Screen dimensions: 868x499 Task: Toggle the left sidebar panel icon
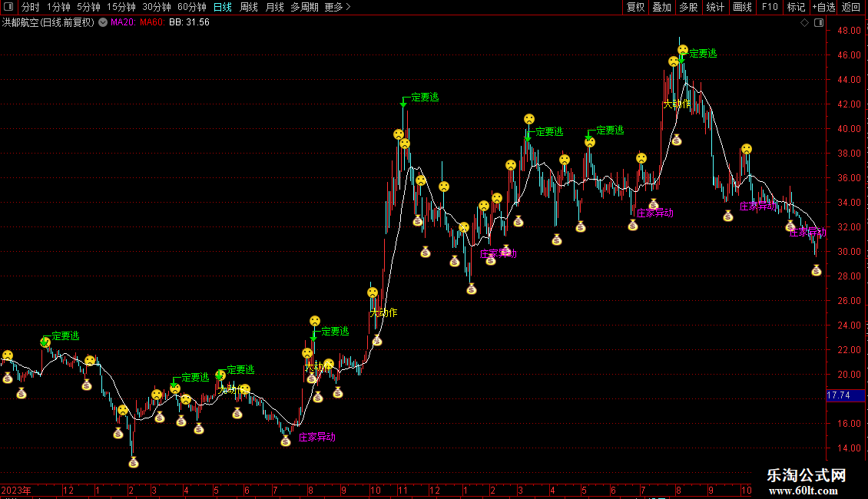tap(8, 8)
